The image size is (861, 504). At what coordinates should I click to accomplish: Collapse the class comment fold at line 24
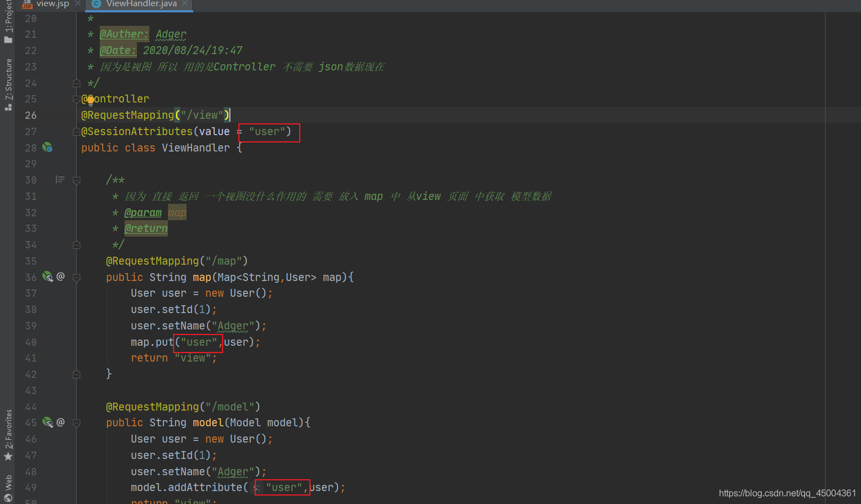coord(77,83)
